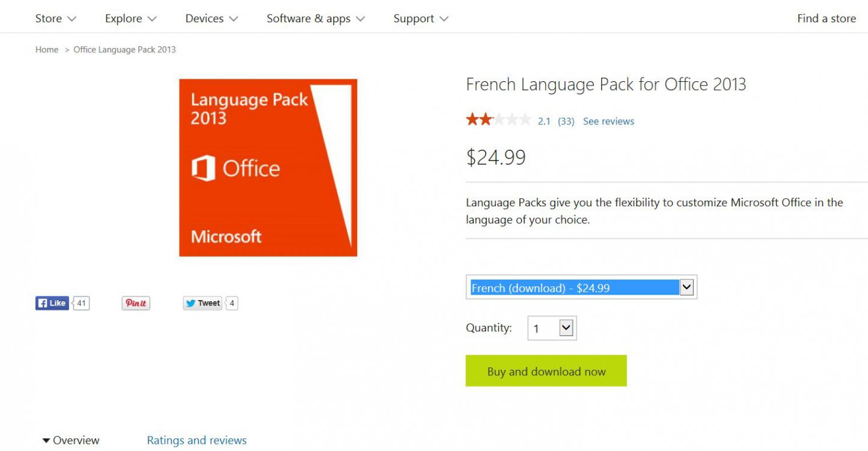The image size is (868, 451).
Task: Click the Find a store link
Action: coord(827,19)
